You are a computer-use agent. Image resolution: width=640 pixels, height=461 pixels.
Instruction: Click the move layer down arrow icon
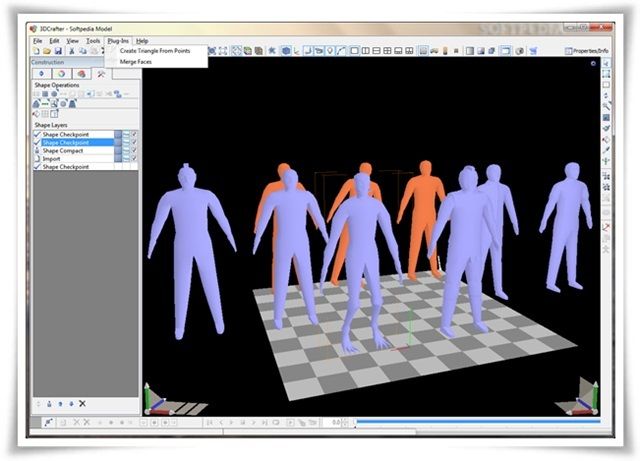tap(71, 403)
